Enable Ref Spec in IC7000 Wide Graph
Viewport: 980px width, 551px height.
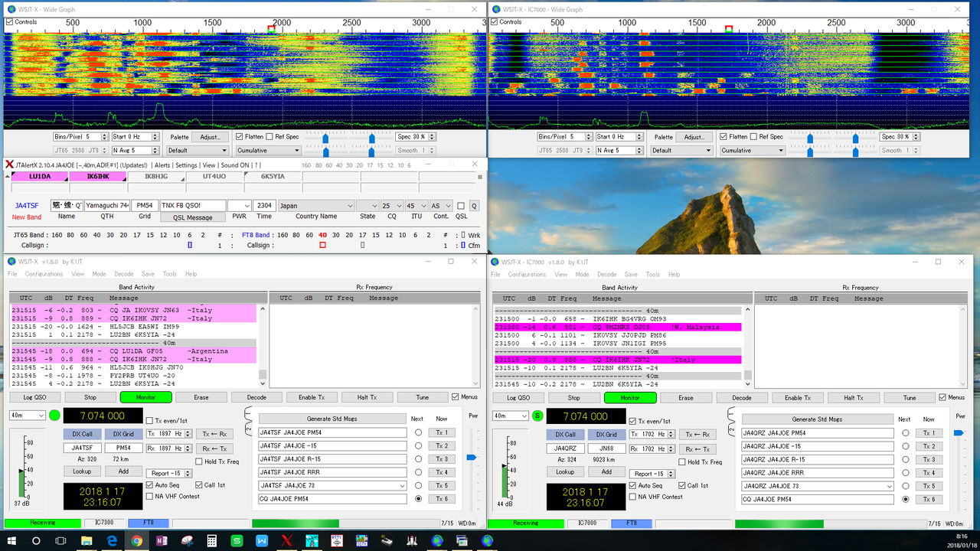pyautogui.click(x=753, y=137)
